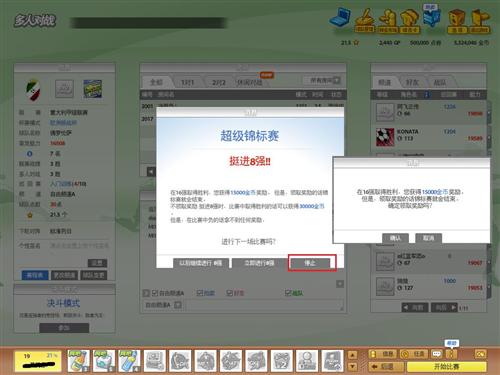
Task: Open the 任务 button in bottom bar
Action: 414,354
